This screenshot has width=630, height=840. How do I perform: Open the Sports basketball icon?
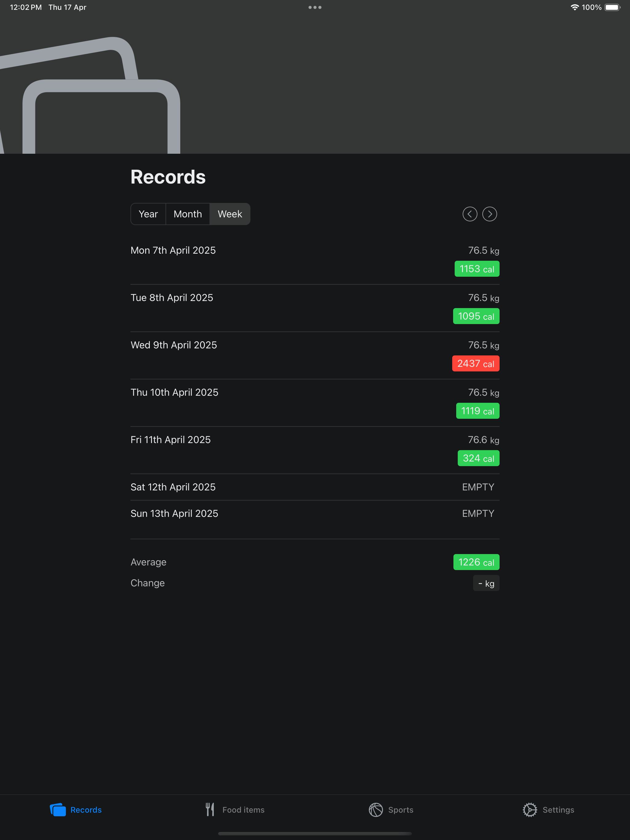pyautogui.click(x=376, y=810)
